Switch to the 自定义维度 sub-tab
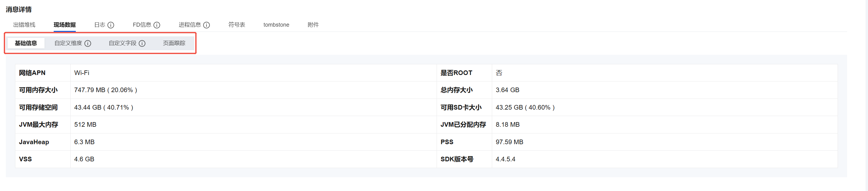The height and width of the screenshot is (191, 868). pos(68,43)
